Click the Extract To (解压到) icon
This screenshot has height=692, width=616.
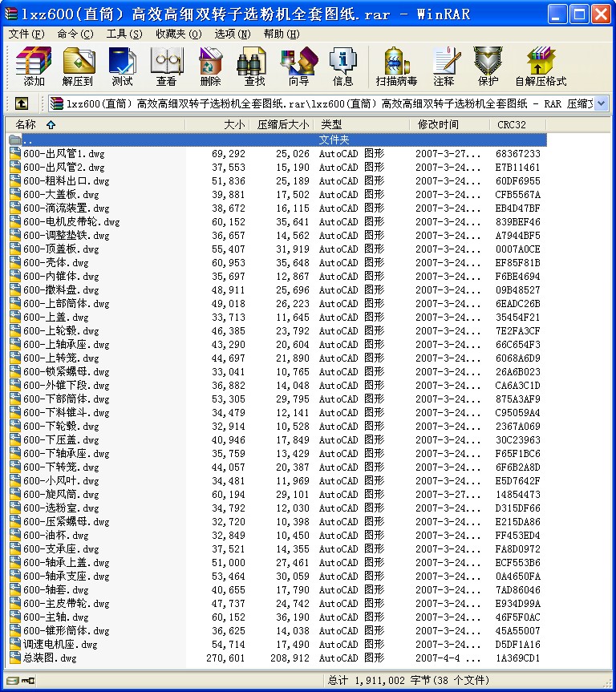[x=78, y=67]
